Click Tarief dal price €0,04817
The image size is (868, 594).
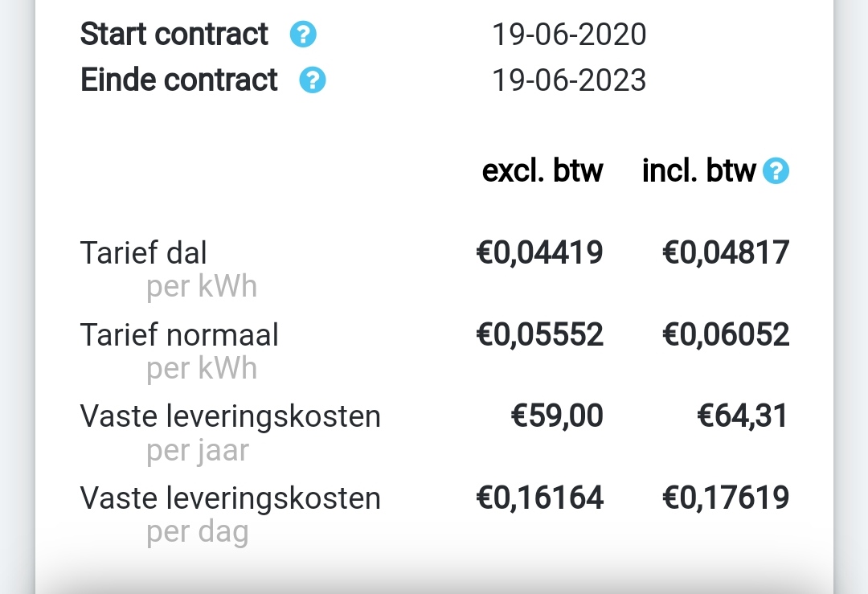(726, 253)
